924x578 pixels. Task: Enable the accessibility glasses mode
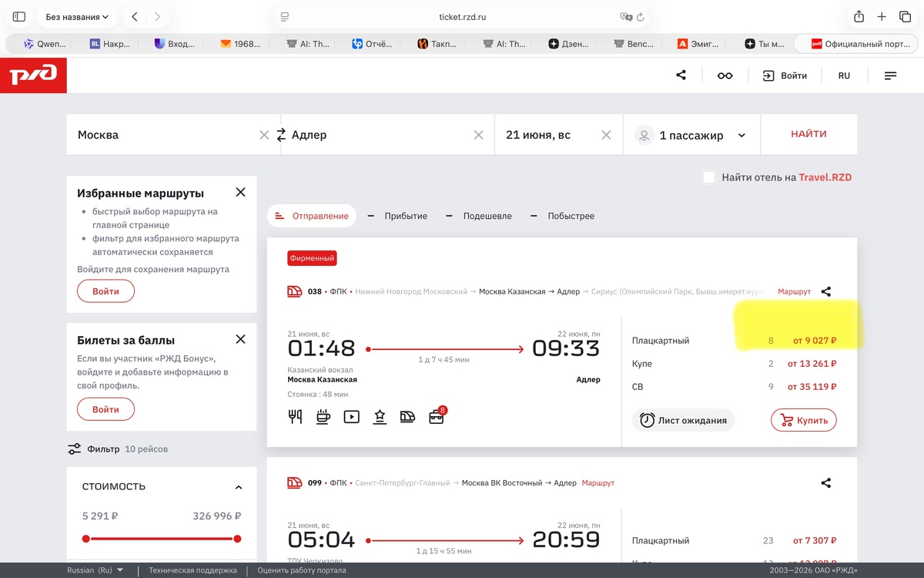725,76
